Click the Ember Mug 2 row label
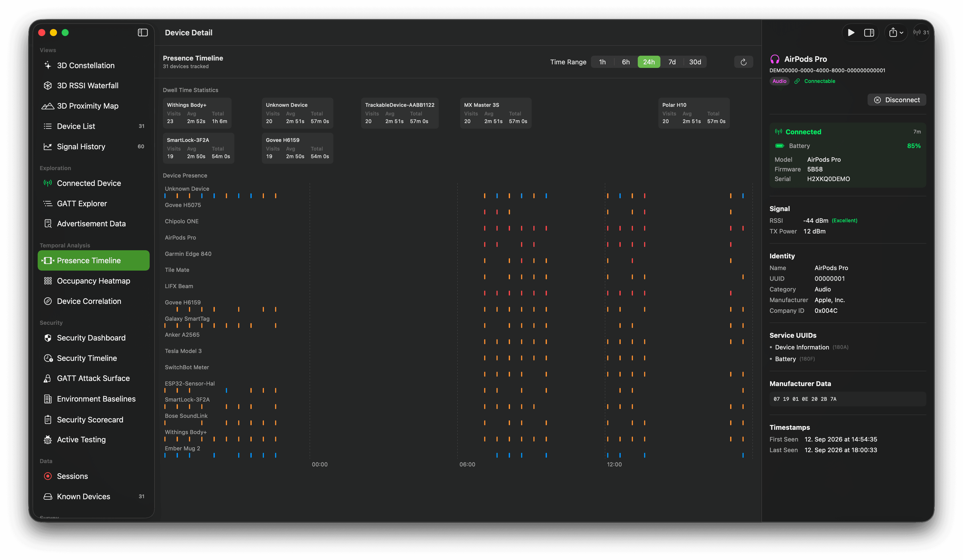 (182, 448)
